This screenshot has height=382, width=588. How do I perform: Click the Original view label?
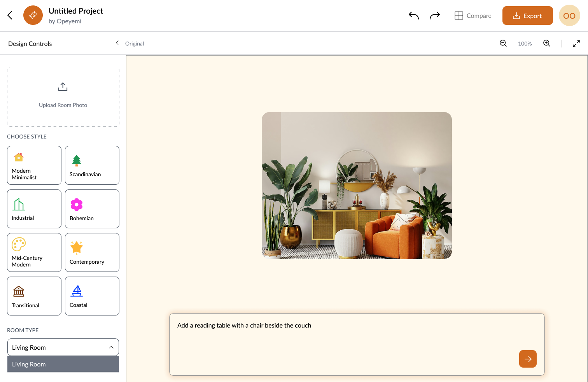(x=135, y=44)
